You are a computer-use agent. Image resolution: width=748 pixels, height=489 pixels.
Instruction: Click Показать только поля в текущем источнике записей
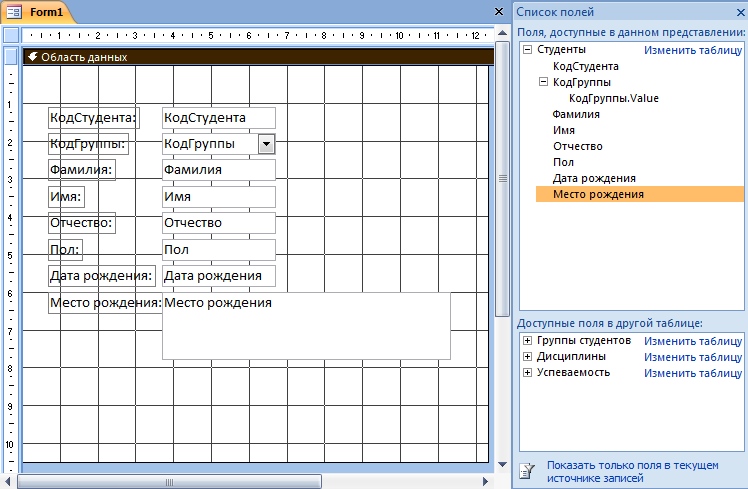click(633, 471)
